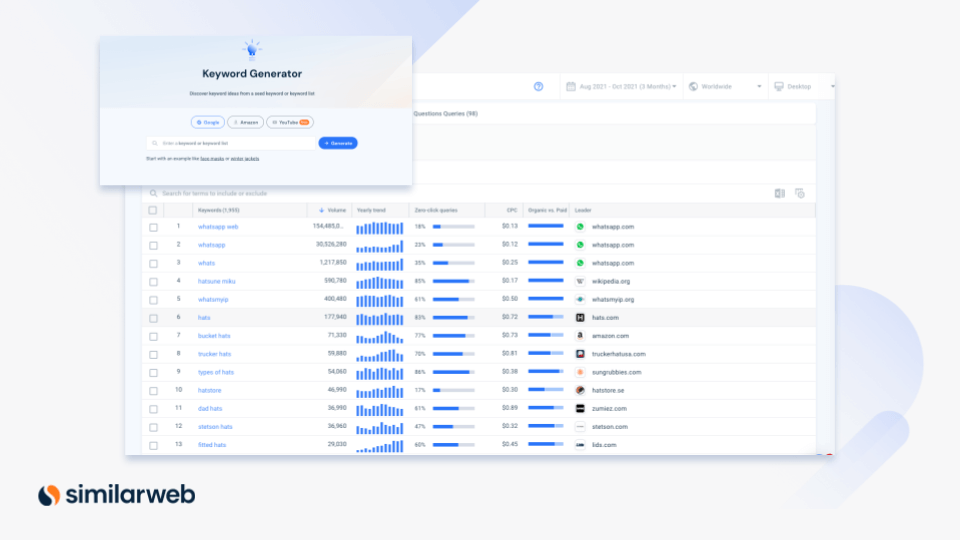Screen dimensions: 960x540
Task: Click the face masks example link
Action: [212, 159]
